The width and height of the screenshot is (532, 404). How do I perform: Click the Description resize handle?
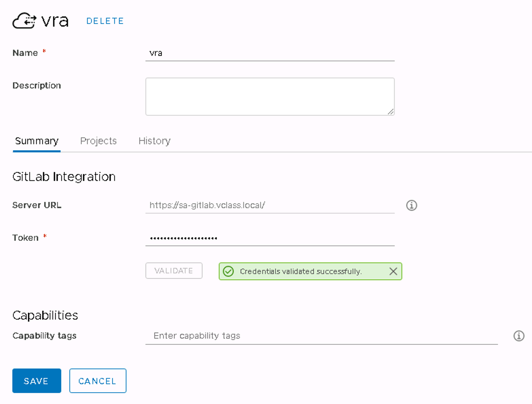click(x=390, y=112)
